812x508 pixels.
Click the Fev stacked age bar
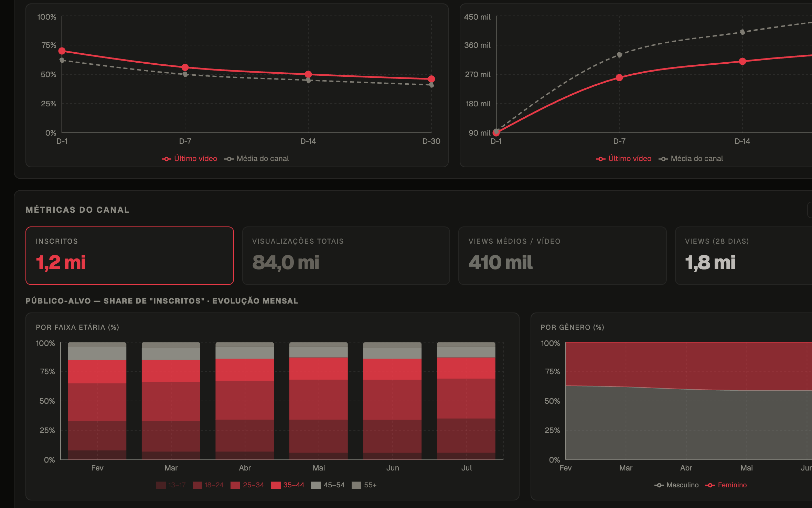[x=97, y=401]
